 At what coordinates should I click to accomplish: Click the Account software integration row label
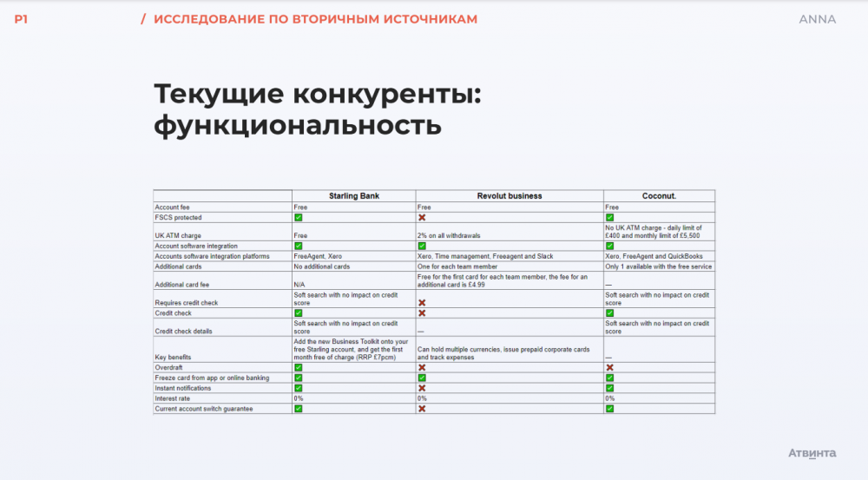(196, 246)
